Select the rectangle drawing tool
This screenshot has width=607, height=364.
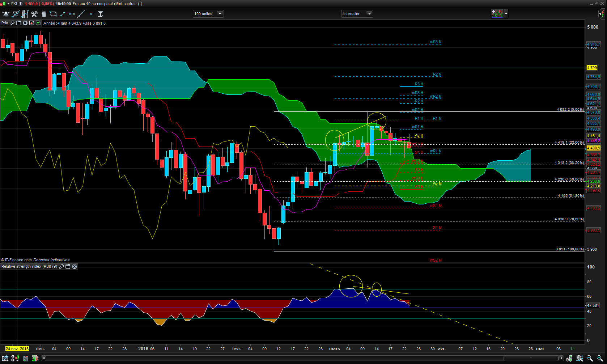coord(53,14)
